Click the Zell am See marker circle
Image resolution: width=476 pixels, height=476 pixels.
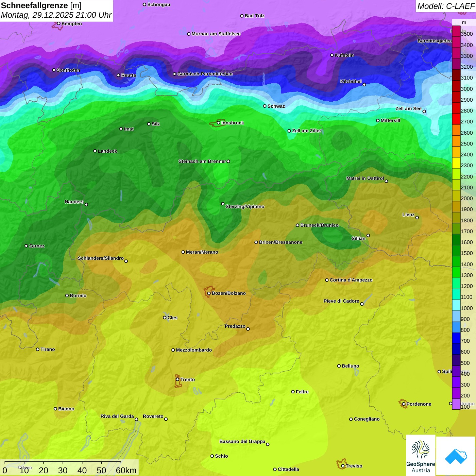[x=424, y=112]
